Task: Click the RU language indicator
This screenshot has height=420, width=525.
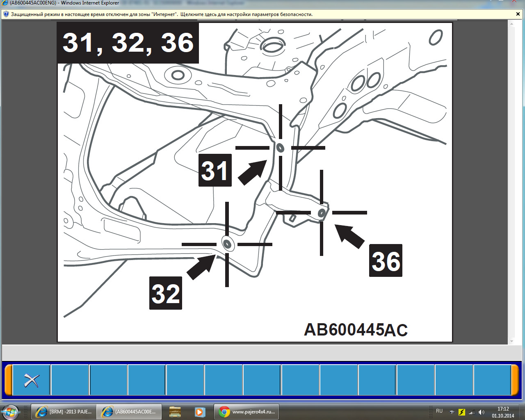Action: (x=439, y=411)
